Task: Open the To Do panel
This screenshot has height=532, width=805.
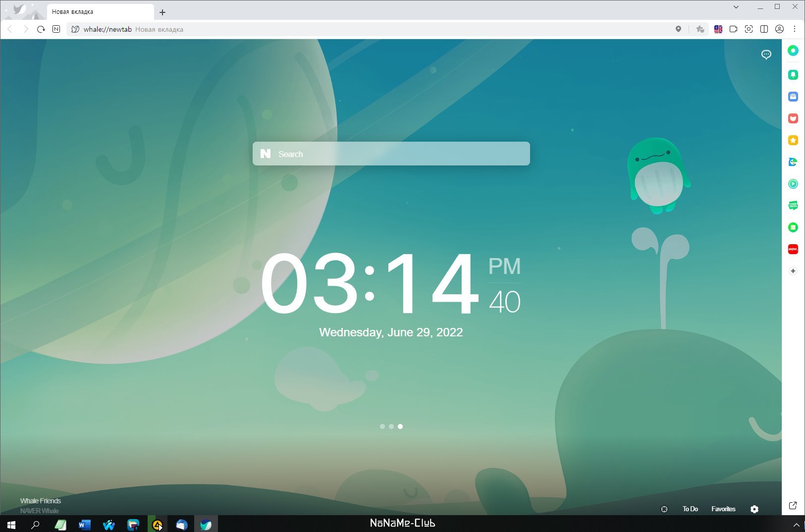Action: [x=690, y=509]
